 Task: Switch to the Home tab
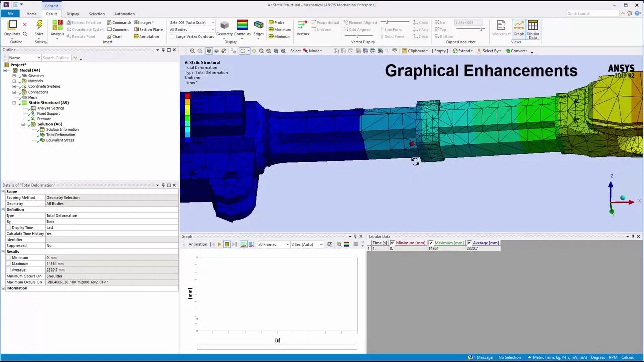[x=31, y=14]
